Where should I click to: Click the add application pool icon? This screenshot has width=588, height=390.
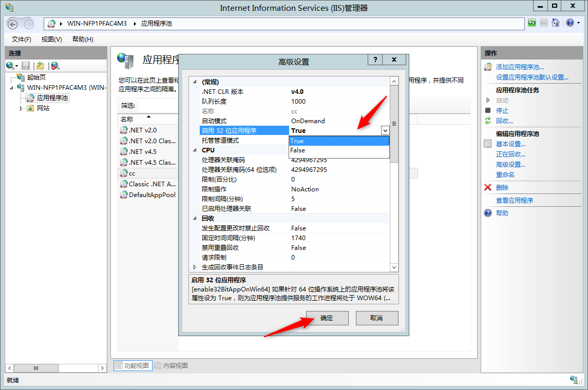(x=488, y=67)
